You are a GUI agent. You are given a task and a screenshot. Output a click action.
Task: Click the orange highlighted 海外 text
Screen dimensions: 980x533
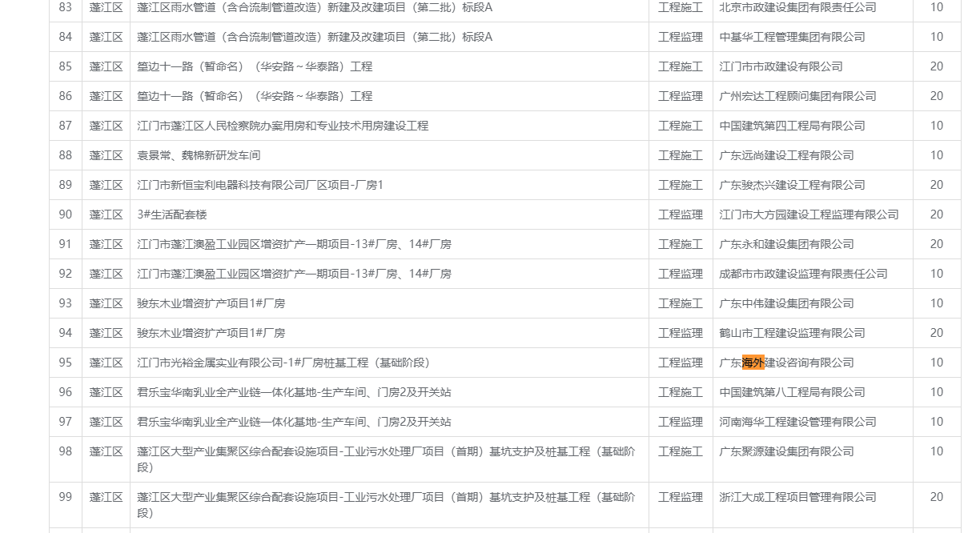tap(753, 363)
